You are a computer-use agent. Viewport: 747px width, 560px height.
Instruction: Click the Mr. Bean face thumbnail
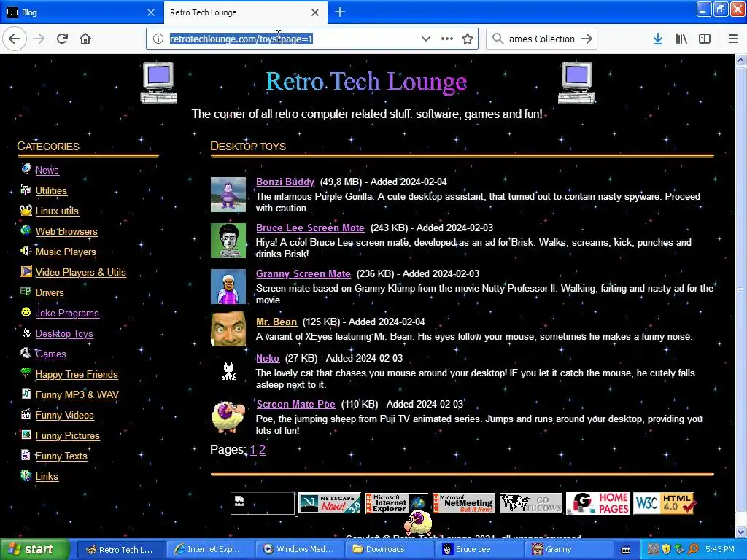point(228,329)
